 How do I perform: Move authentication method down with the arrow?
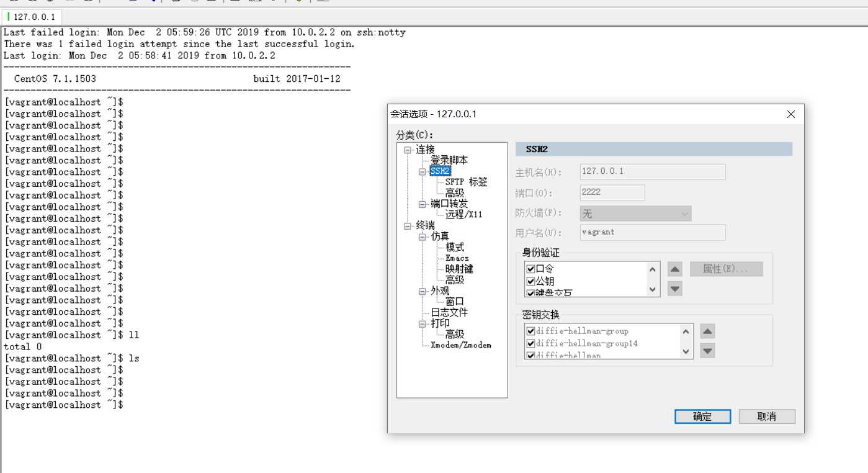[675, 289]
